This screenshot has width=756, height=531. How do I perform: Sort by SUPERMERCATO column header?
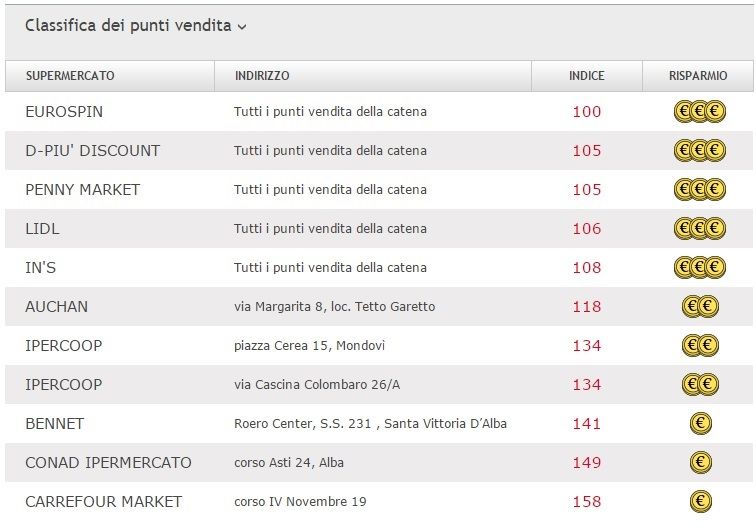pos(70,76)
